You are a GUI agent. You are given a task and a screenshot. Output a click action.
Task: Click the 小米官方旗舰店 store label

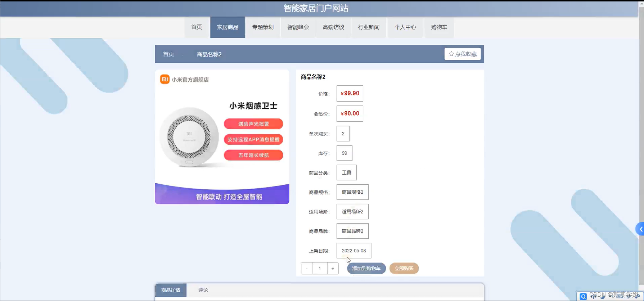click(190, 80)
